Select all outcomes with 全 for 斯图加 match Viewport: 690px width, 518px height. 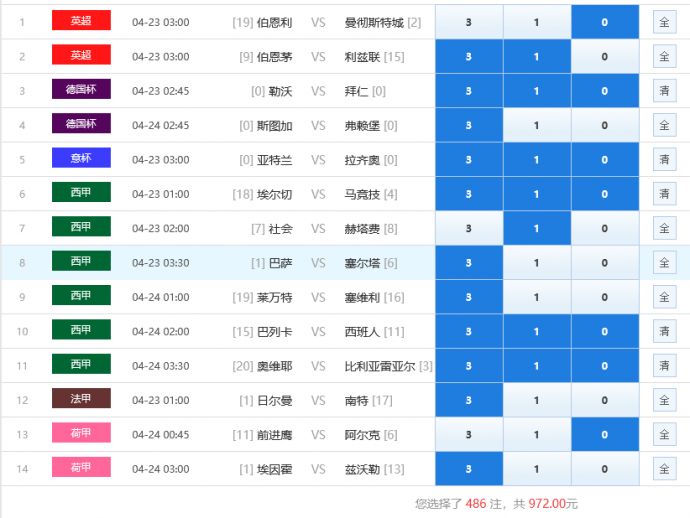tap(664, 126)
